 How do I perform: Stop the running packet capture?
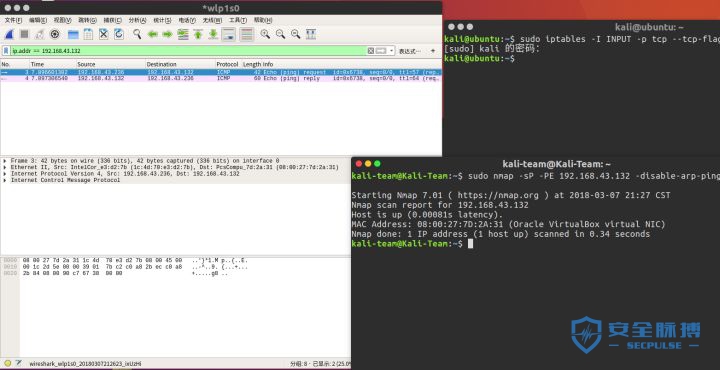tap(24, 34)
